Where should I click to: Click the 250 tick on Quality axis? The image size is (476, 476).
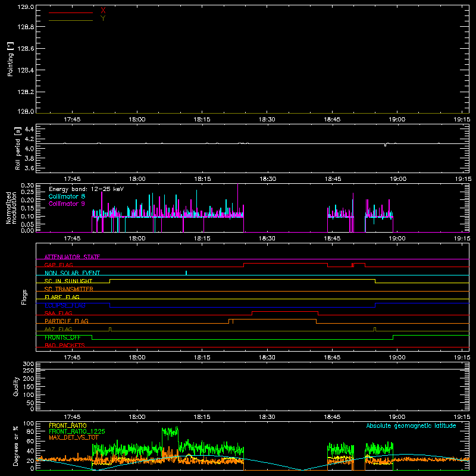pos(29,370)
